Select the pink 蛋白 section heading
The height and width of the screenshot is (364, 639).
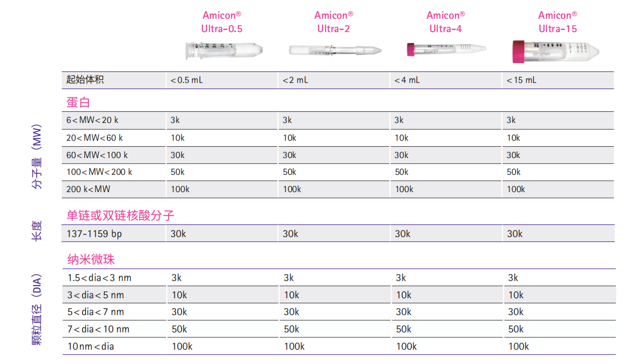click(x=78, y=102)
